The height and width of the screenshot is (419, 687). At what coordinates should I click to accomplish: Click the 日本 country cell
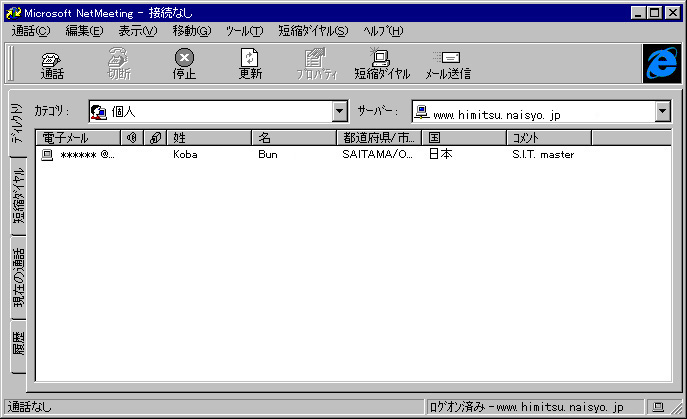coord(441,154)
